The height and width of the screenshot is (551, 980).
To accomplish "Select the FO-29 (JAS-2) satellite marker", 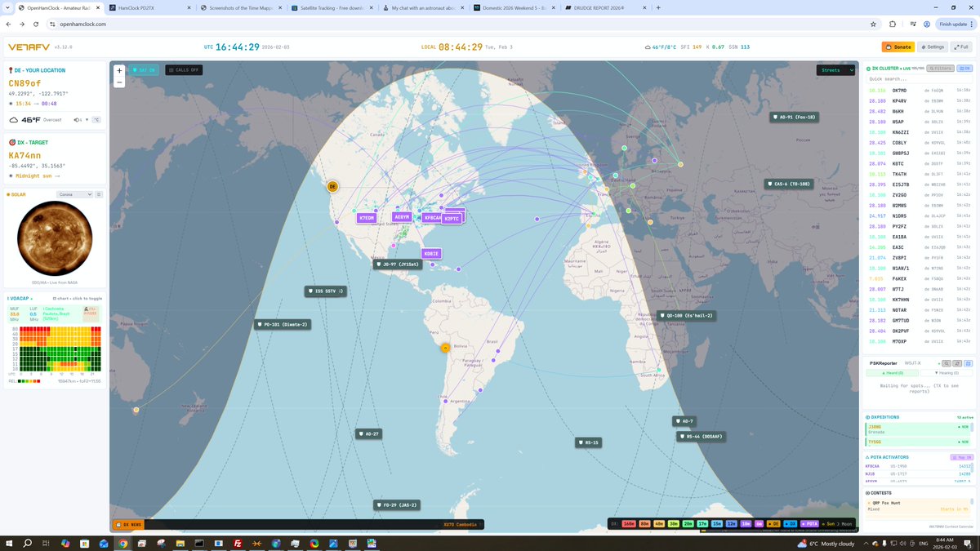I will click(399, 505).
